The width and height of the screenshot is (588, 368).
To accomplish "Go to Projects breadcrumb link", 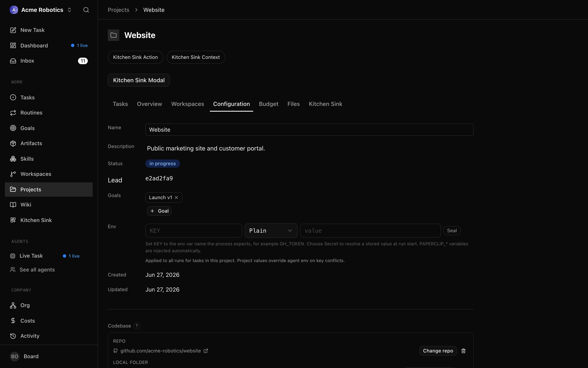I will pos(118,10).
